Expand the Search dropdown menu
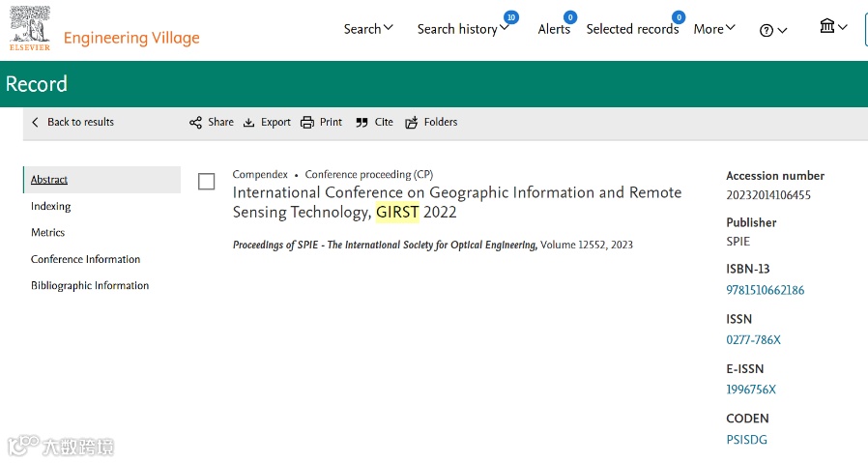868x463 pixels. [368, 29]
